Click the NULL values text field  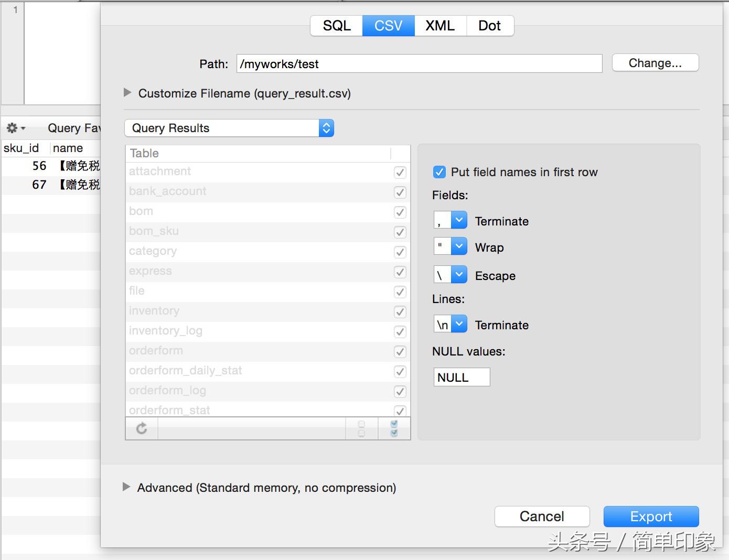point(462,377)
